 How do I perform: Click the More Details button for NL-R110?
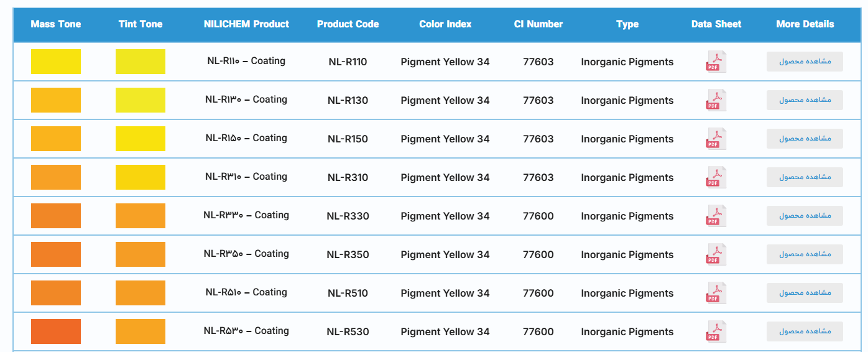(805, 62)
